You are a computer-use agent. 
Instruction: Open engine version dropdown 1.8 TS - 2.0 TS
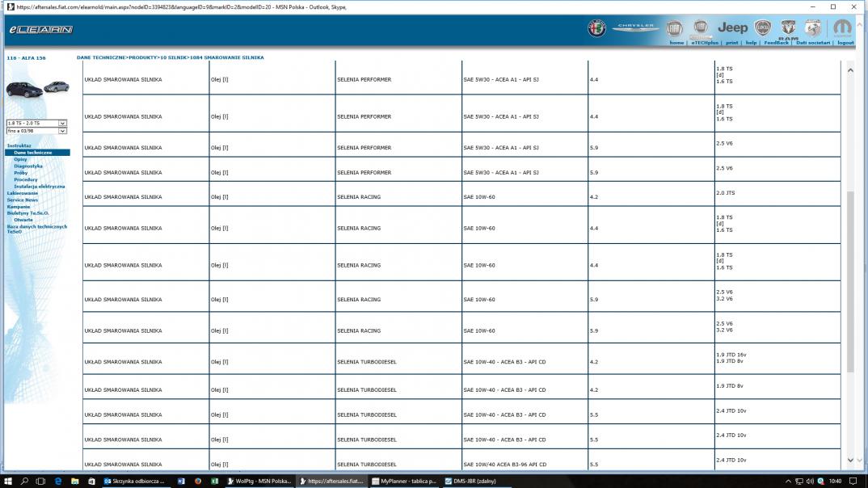coord(36,123)
